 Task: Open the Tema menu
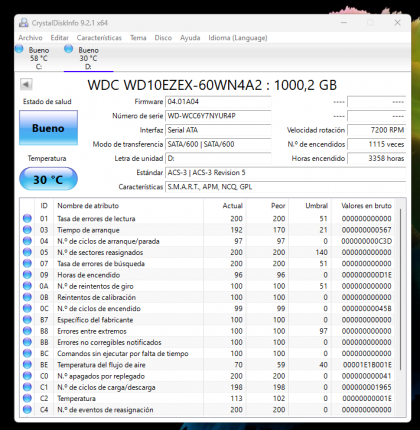coord(138,38)
